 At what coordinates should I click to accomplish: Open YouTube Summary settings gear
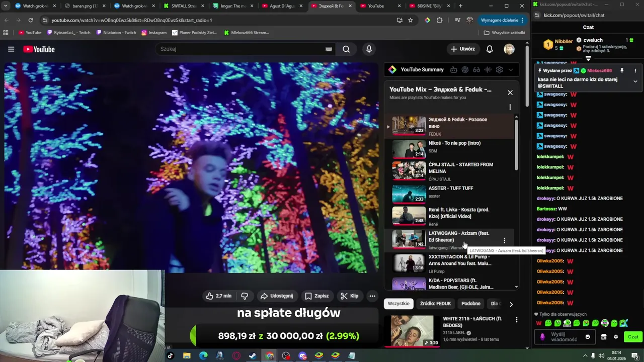499,70
